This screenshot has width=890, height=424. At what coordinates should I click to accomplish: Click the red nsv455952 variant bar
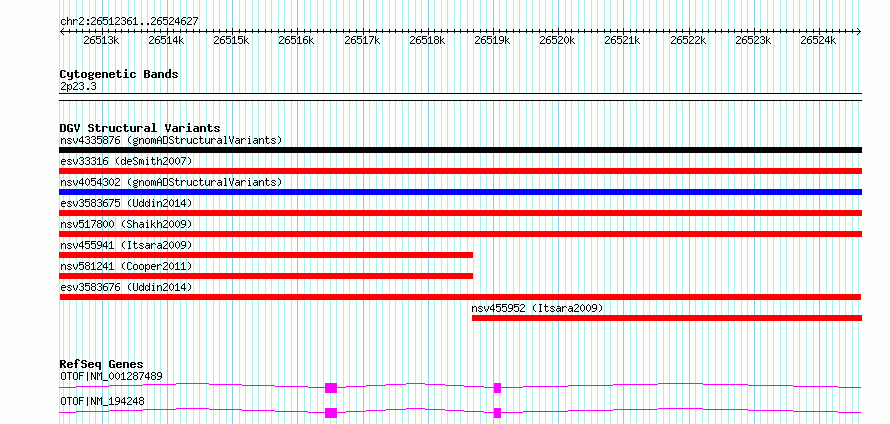pyautogui.click(x=667, y=318)
